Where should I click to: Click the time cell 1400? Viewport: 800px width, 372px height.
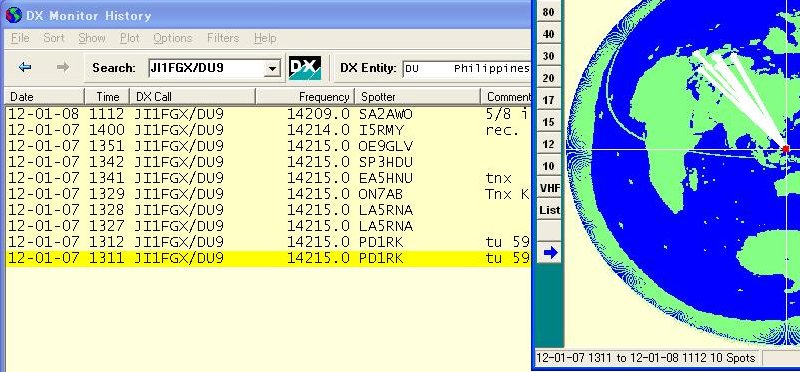(x=107, y=130)
